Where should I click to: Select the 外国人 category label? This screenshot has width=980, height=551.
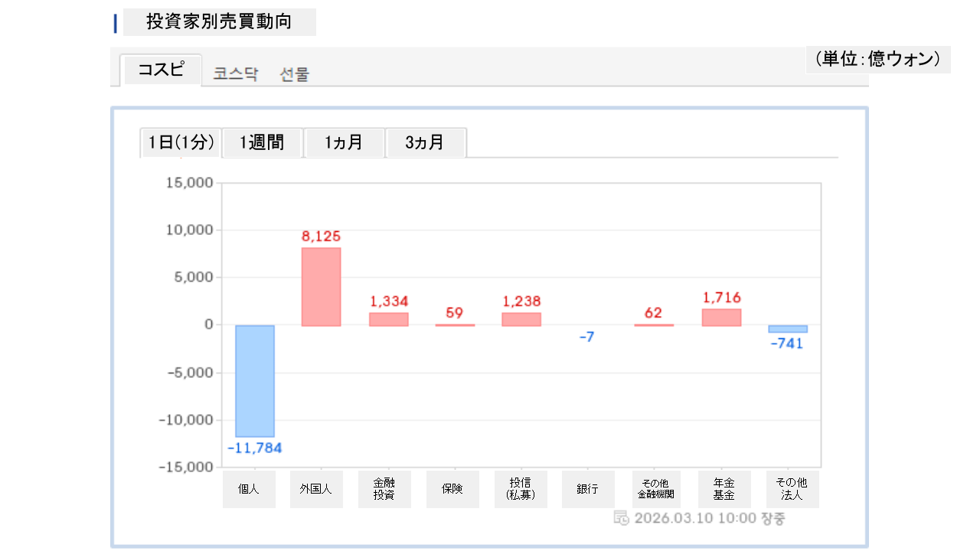point(316,489)
